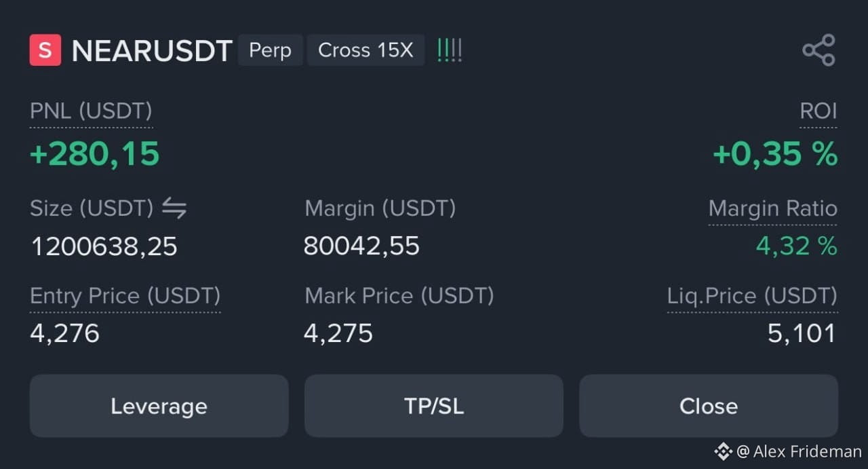Open the NEARUSDT pair title

pos(152,51)
